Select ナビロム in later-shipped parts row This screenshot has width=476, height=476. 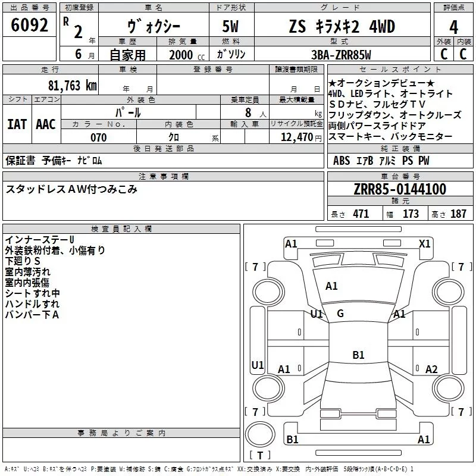click(90, 160)
